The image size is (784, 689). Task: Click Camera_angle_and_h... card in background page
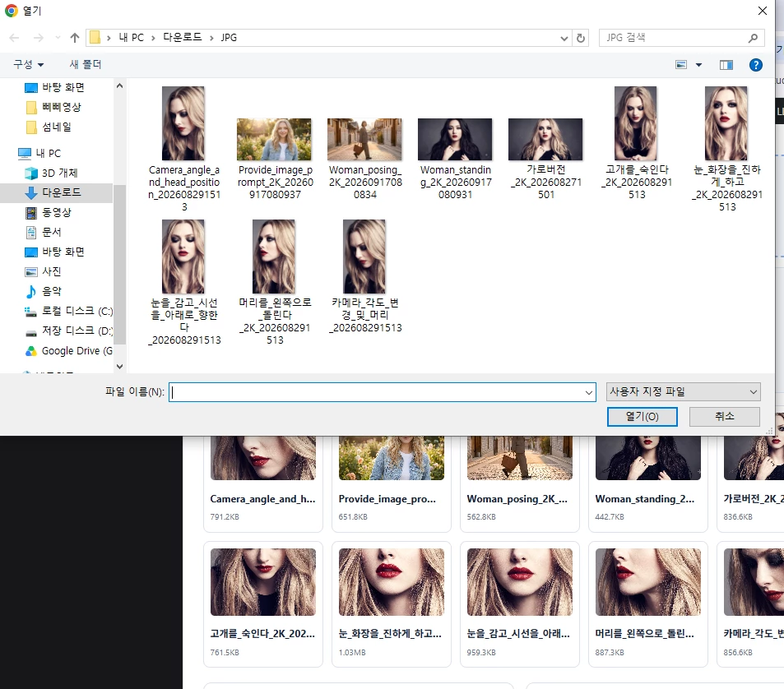tap(263, 483)
